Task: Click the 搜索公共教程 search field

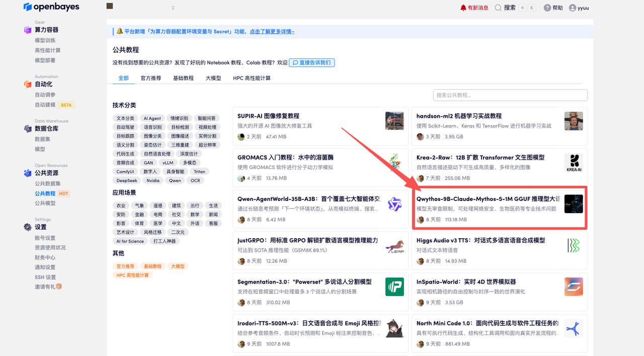Action: pyautogui.click(x=510, y=95)
